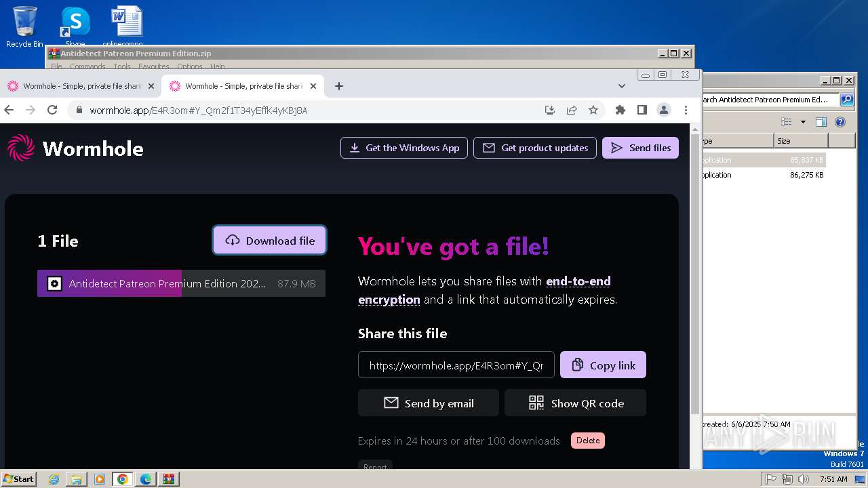Switch to first Wormhole tab
This screenshot has width=868, height=488.
click(x=81, y=86)
